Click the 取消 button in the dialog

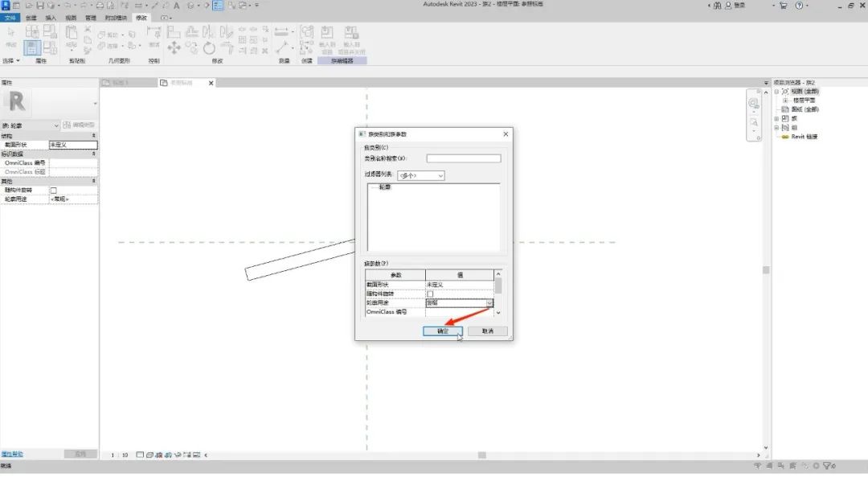click(487, 331)
